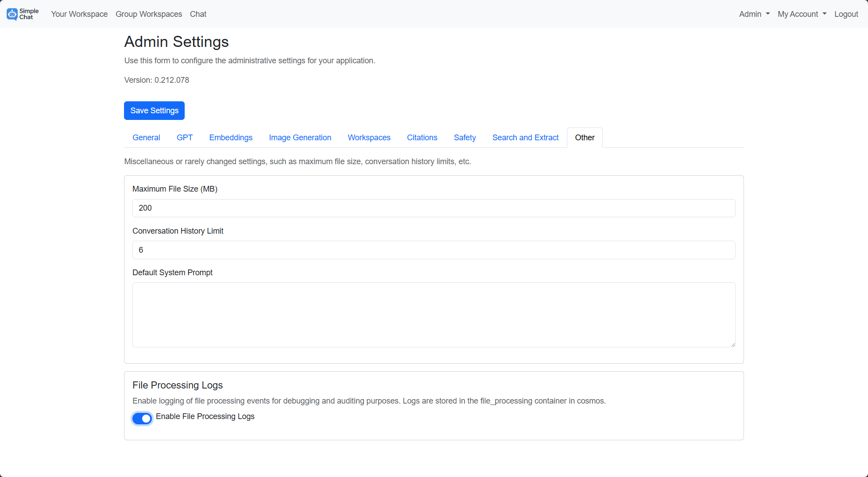Switch to the Safety tab
This screenshot has width=868, height=477.
point(465,138)
